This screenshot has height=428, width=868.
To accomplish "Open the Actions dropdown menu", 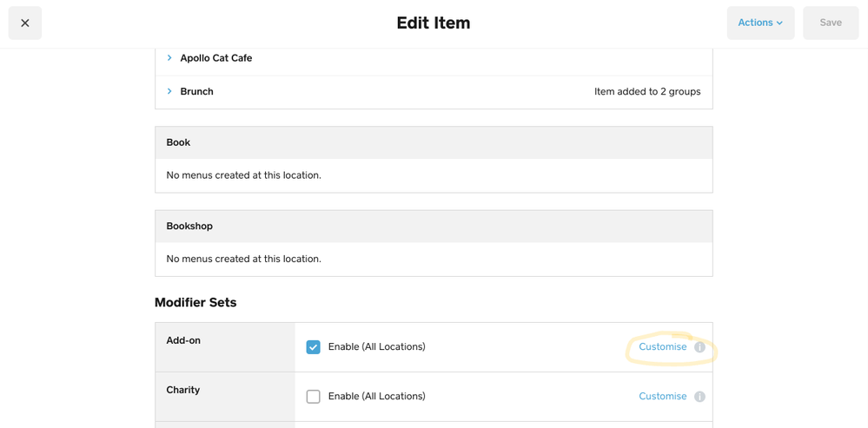I will pos(760,23).
